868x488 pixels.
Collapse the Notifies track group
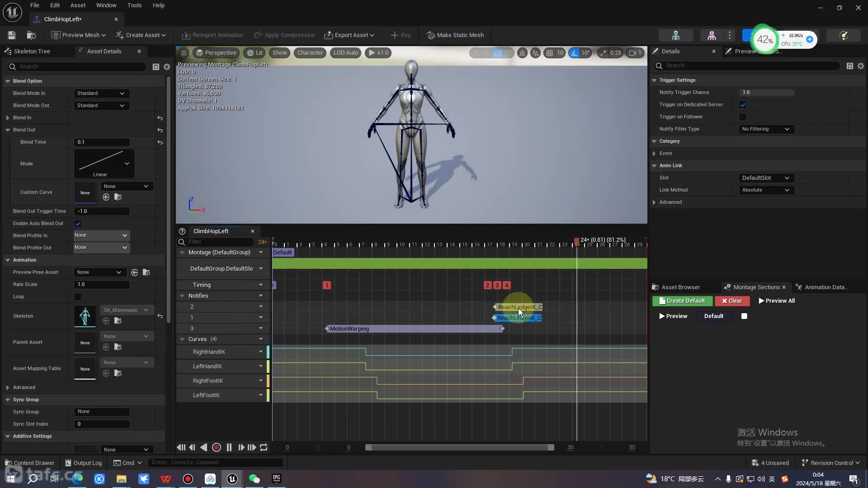(x=182, y=296)
